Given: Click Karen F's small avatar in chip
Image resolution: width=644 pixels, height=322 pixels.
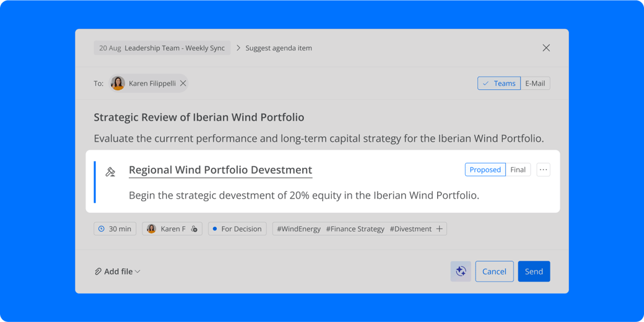Looking at the screenshot, I should point(152,228).
